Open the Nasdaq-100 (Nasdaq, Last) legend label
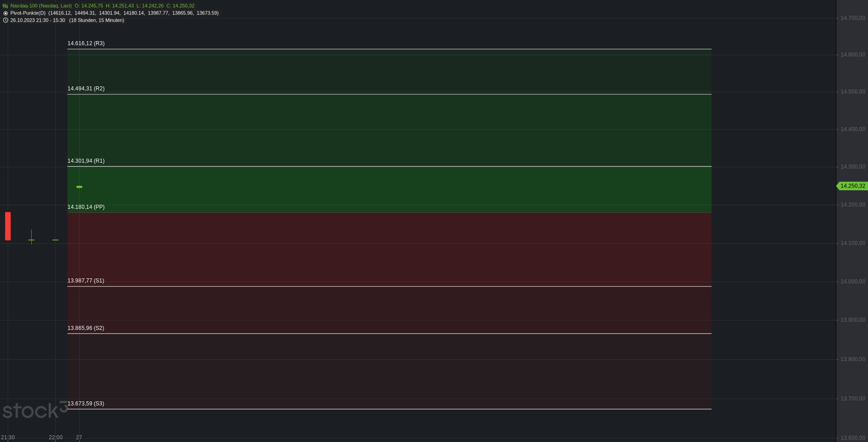 click(41, 6)
